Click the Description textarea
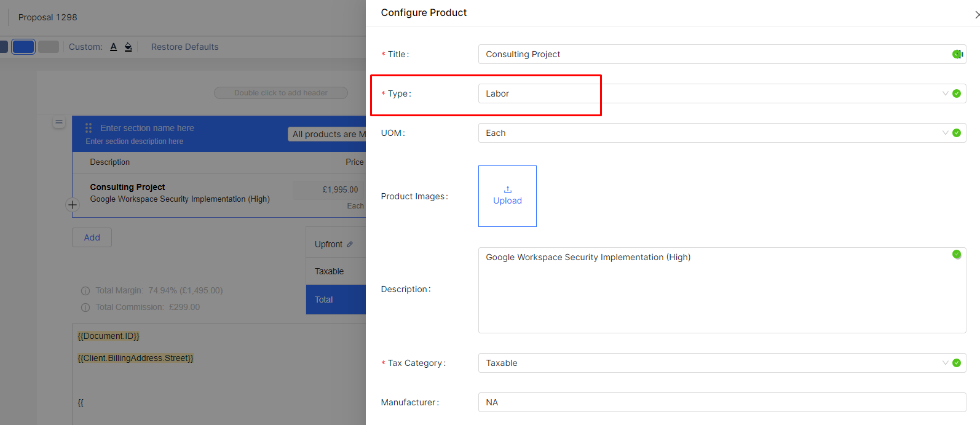The height and width of the screenshot is (425, 980). (722, 290)
